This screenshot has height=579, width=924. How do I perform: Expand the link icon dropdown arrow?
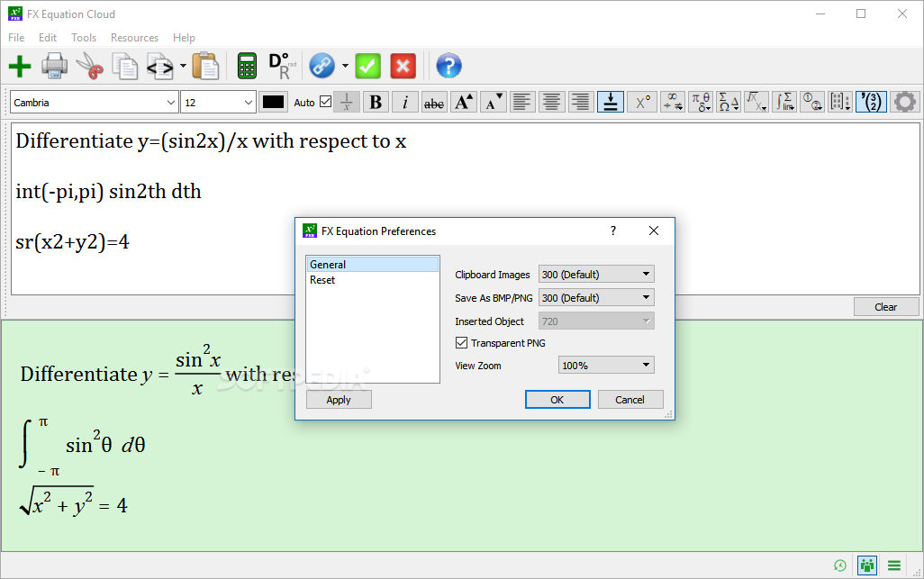click(345, 66)
